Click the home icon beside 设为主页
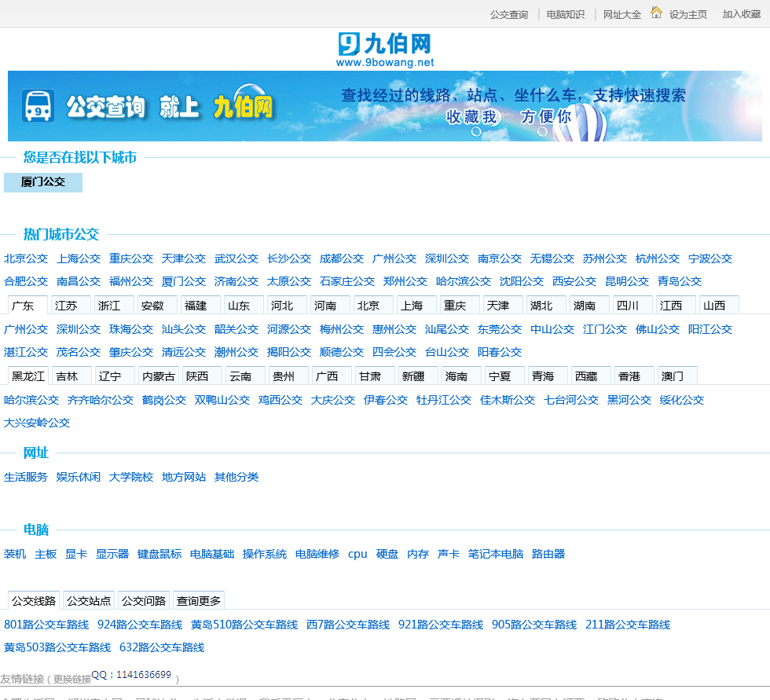 tap(656, 13)
